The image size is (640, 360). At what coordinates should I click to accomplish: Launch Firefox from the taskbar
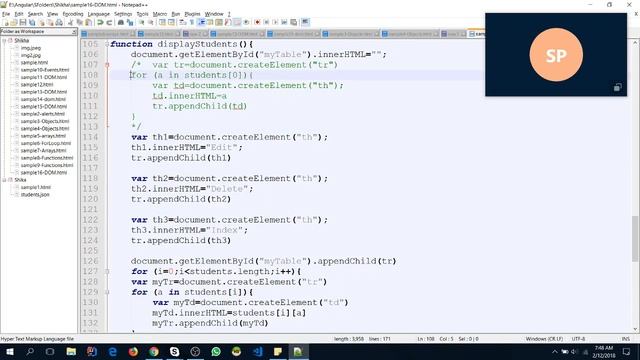coord(133,351)
